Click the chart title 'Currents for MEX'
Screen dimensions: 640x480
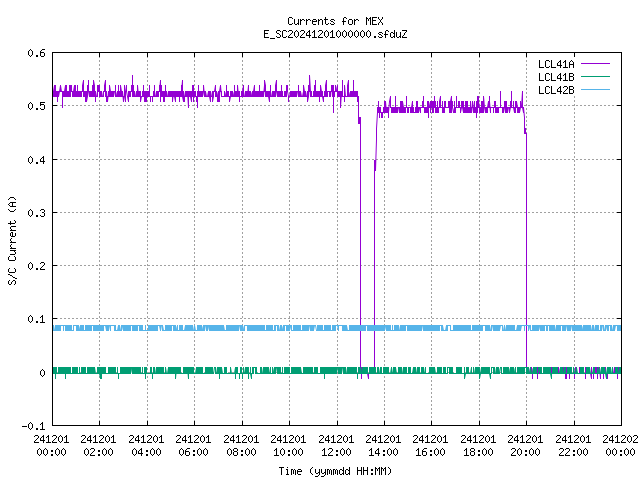click(x=335, y=21)
